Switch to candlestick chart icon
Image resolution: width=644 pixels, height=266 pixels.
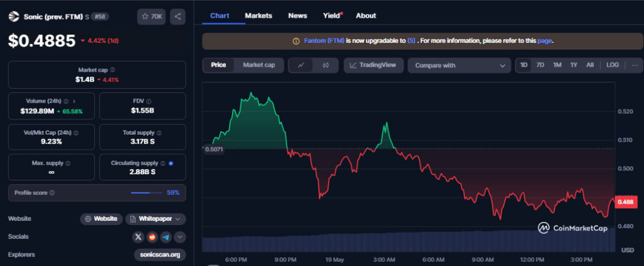[x=325, y=65]
